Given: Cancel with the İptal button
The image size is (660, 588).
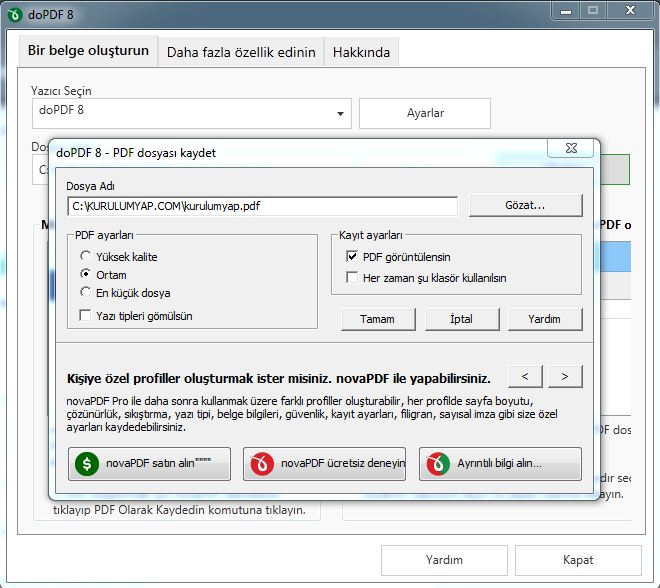Looking at the screenshot, I should click(462, 319).
